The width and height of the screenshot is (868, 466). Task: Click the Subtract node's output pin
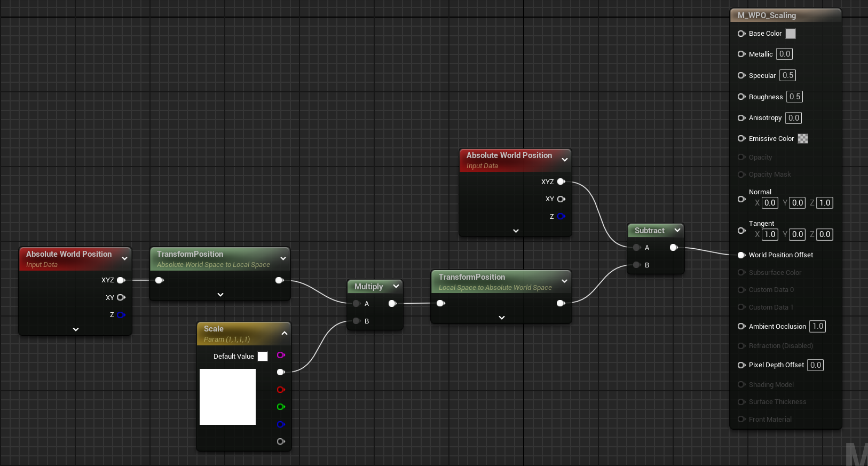[x=674, y=248]
